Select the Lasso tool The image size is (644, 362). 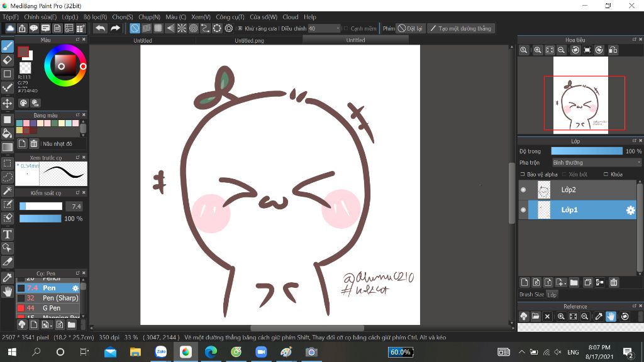[x=8, y=177]
